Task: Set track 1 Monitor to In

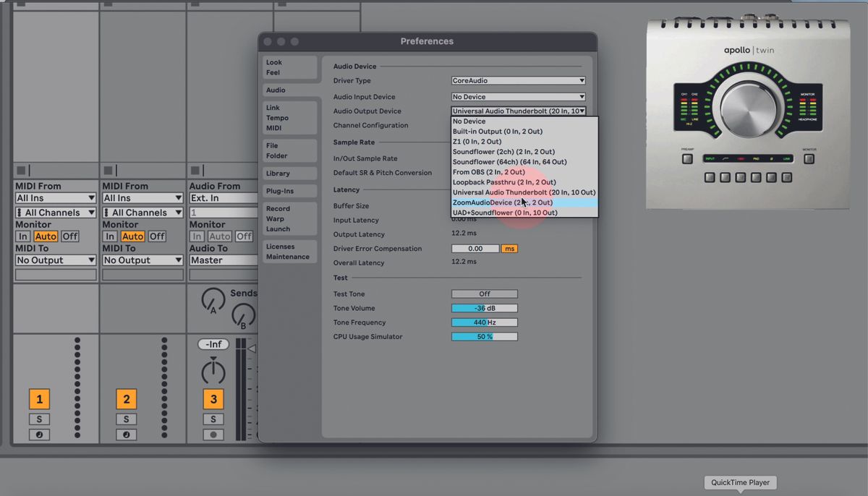Action: point(23,236)
